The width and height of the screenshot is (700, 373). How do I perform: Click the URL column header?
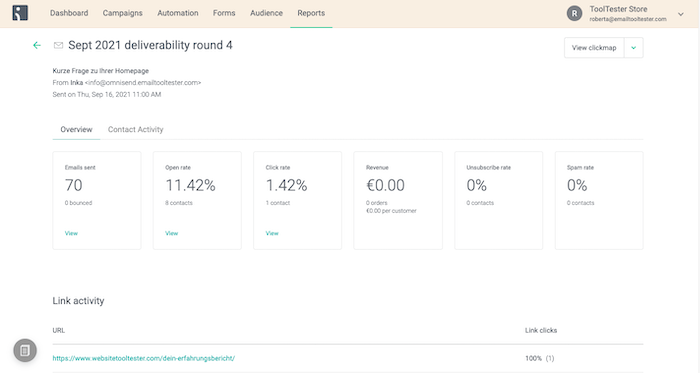58,330
